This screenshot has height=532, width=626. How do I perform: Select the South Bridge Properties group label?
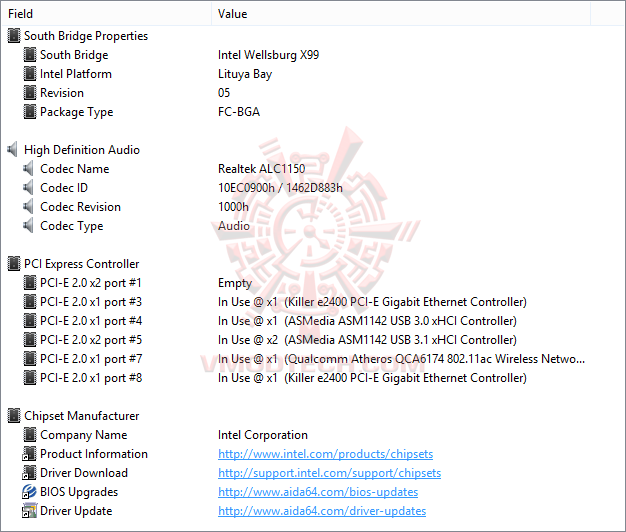click(x=86, y=36)
